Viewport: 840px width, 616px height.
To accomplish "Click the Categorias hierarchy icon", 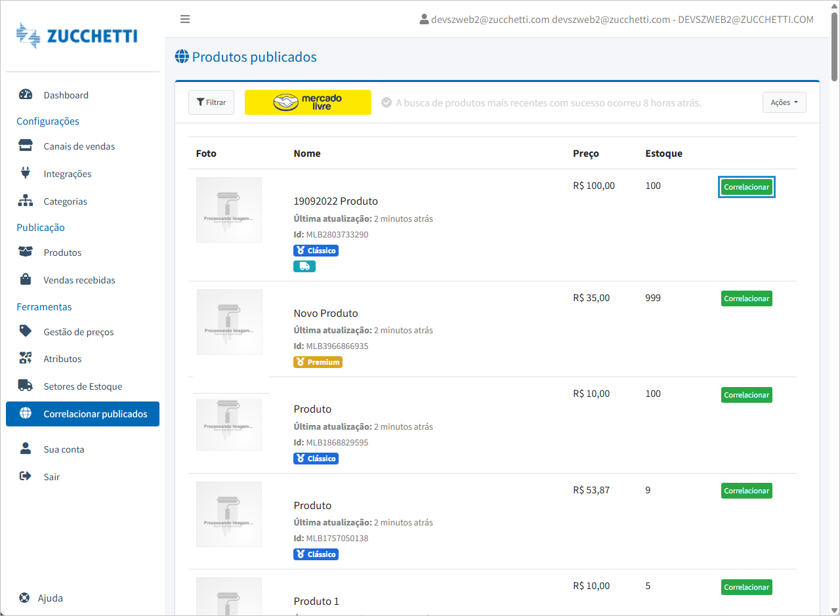I will pos(26,201).
